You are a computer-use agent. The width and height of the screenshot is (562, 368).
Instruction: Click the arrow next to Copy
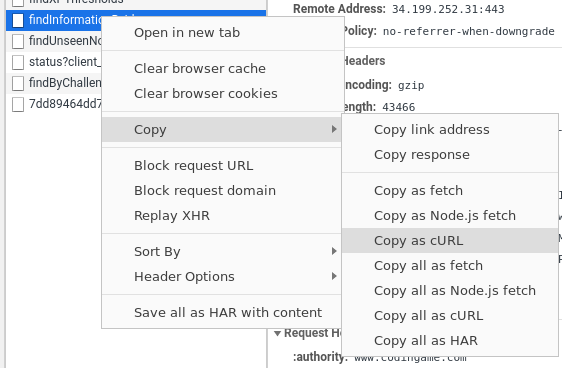click(x=334, y=129)
